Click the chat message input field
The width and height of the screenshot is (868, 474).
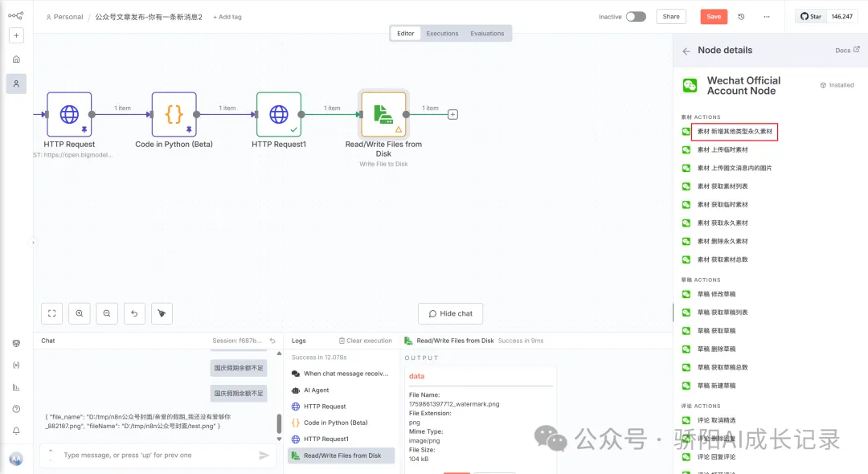click(158, 456)
